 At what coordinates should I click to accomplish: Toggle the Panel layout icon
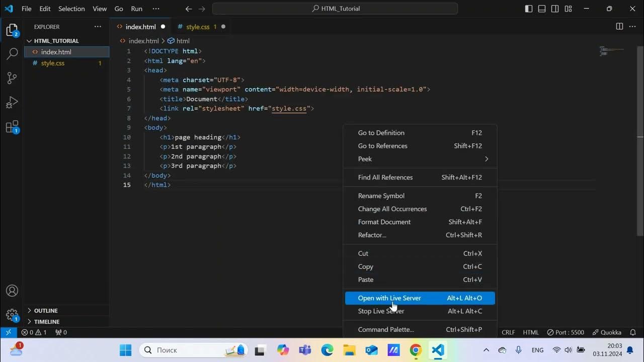(x=542, y=9)
